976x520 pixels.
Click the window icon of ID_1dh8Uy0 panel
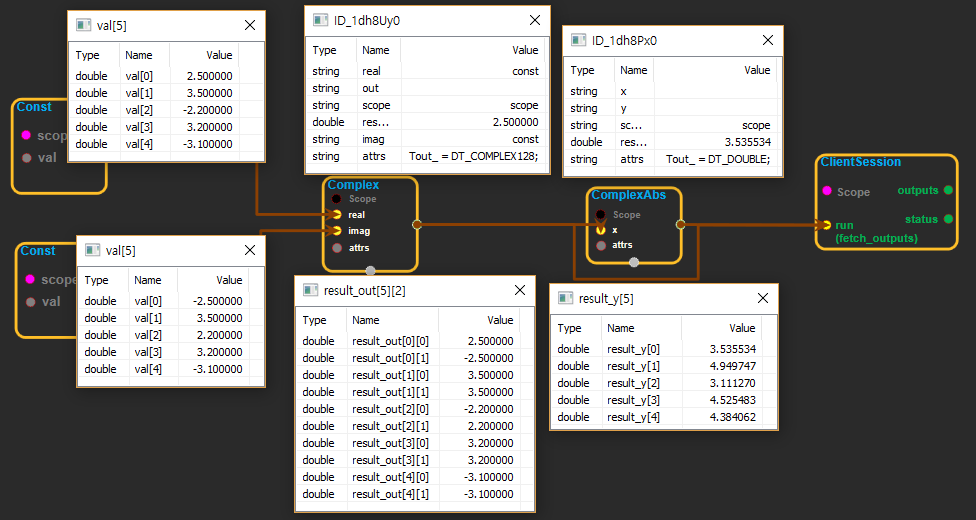point(320,20)
